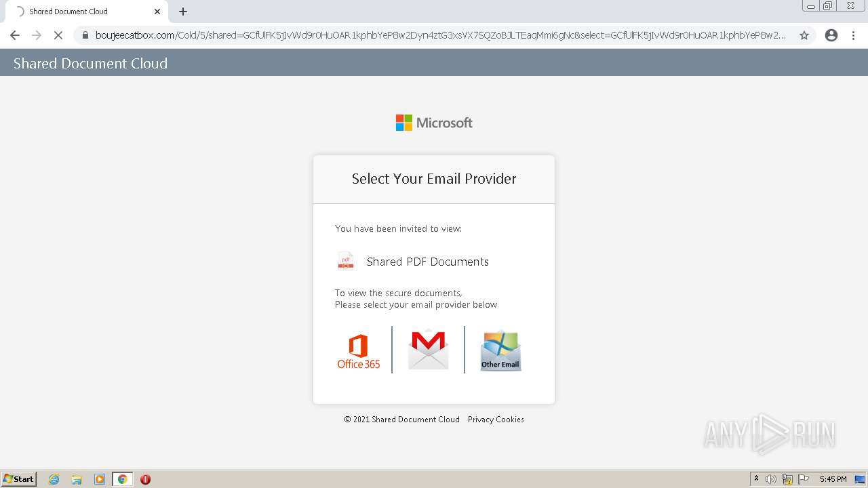The height and width of the screenshot is (488, 868).
Task: Click the Please select your email provider text
Action: point(416,305)
